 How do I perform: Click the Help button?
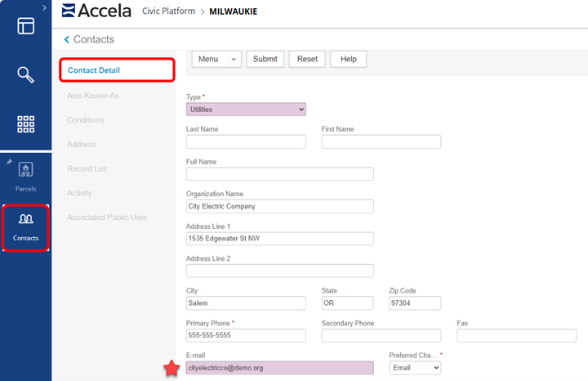click(x=349, y=59)
